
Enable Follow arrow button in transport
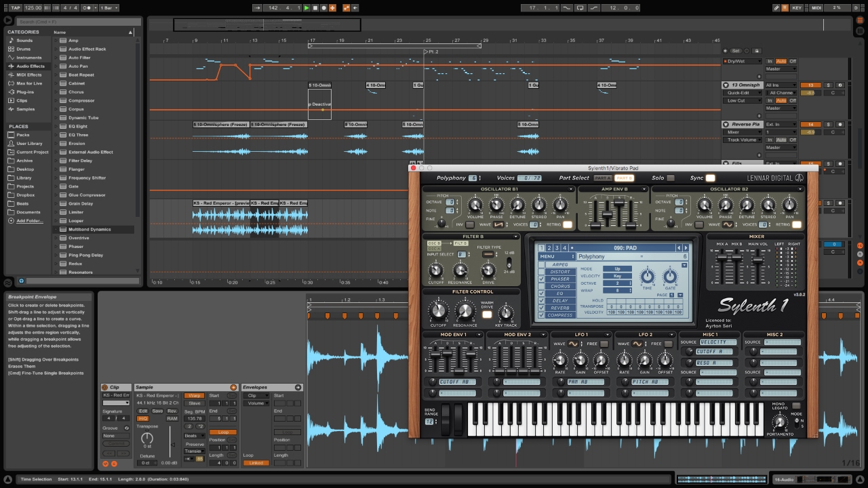coord(258,7)
